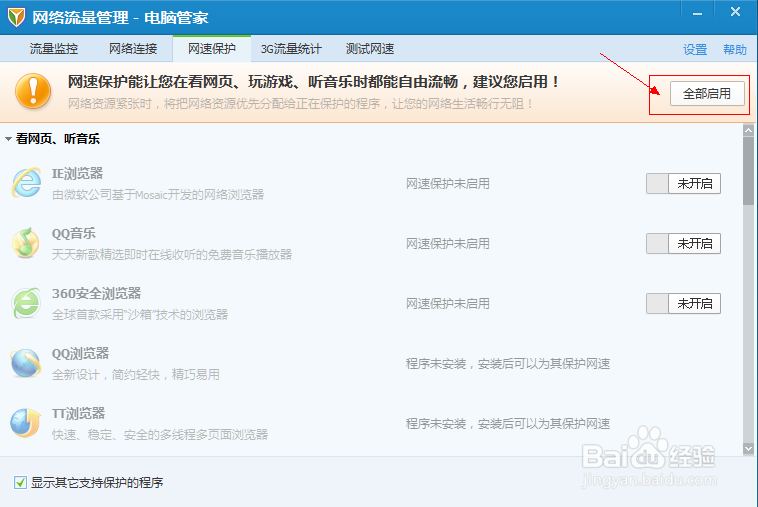Click the IE浏览器 icon

click(26, 183)
